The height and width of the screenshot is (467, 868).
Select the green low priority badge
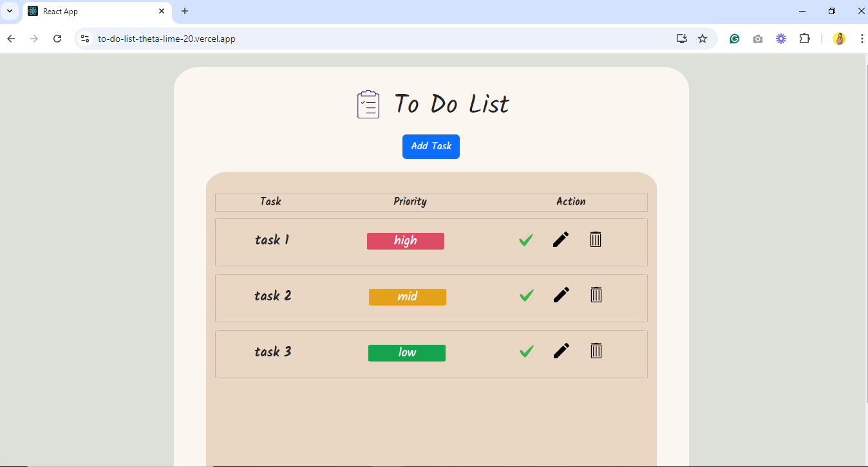click(x=407, y=353)
